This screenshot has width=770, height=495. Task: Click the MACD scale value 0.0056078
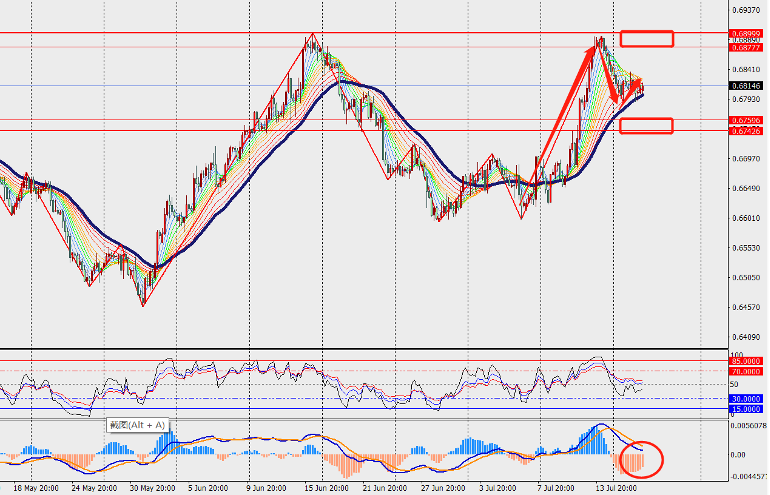point(749,426)
